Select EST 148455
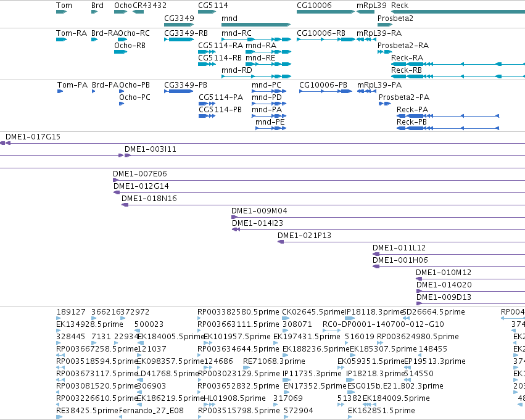The image size is (525, 420). [420, 355]
